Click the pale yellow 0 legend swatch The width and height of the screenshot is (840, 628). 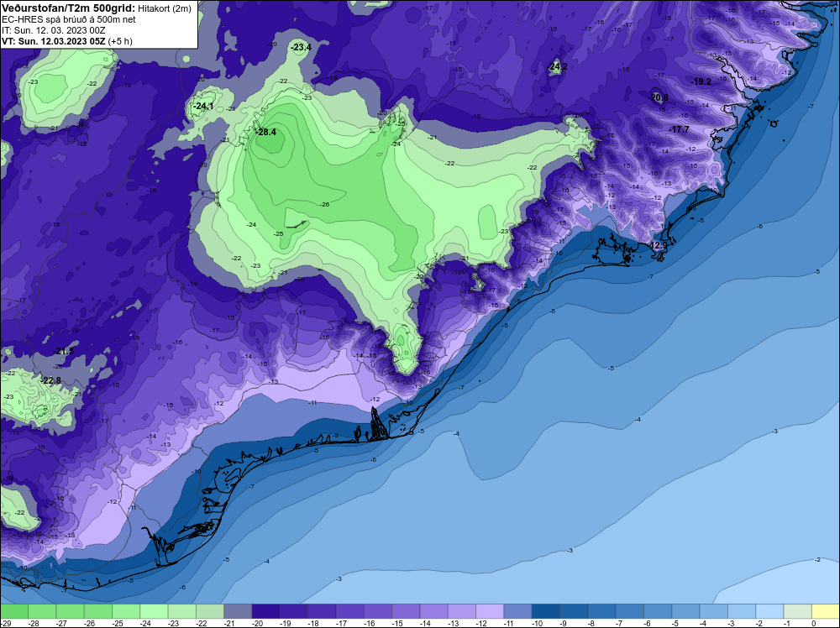click(825, 611)
